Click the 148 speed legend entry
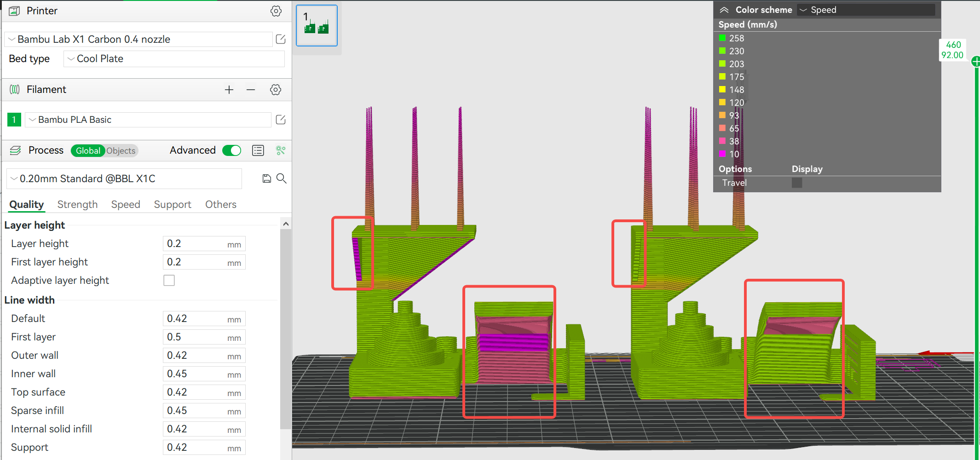The width and height of the screenshot is (980, 460). [732, 90]
